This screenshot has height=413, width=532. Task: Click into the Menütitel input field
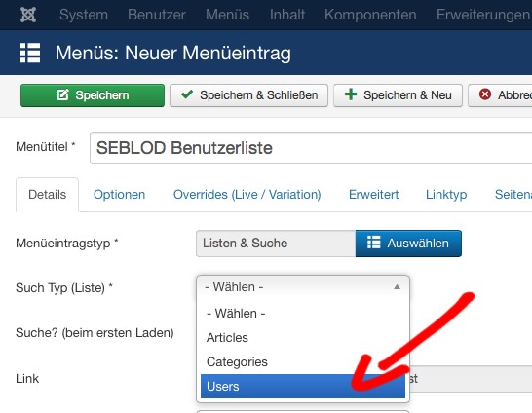point(311,148)
